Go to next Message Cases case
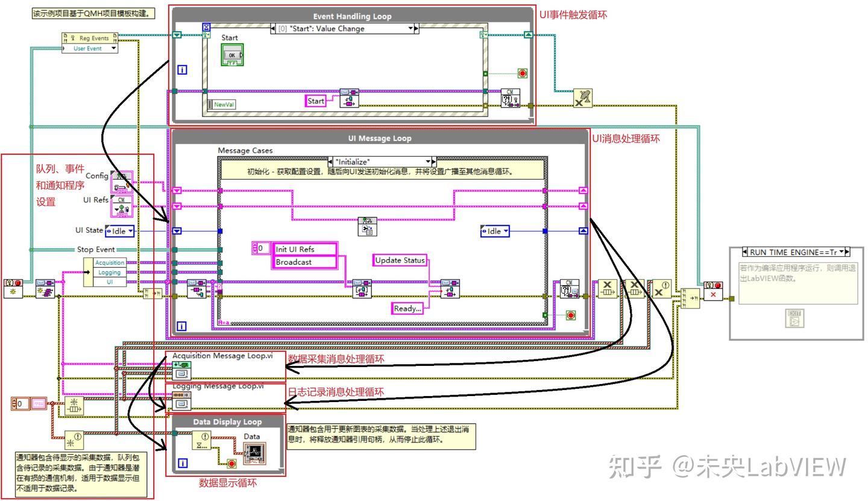 (x=433, y=162)
